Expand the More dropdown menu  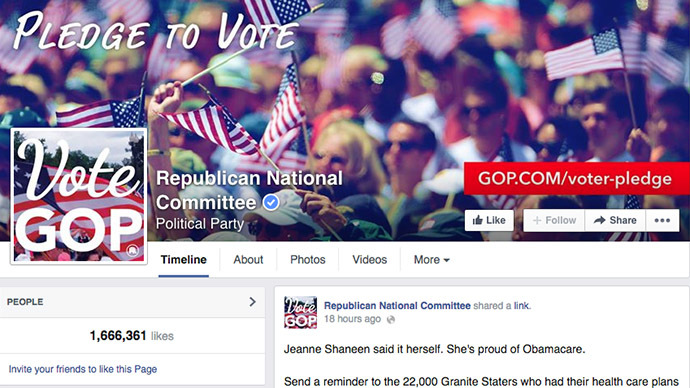point(431,260)
